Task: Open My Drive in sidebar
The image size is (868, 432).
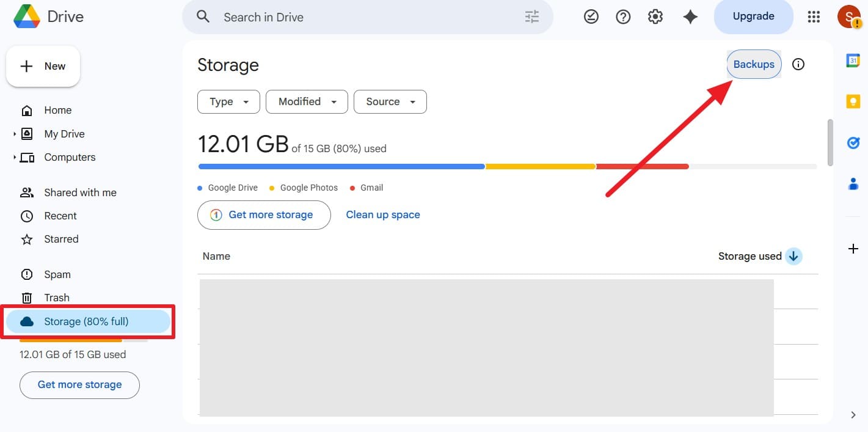Action: pyautogui.click(x=64, y=134)
